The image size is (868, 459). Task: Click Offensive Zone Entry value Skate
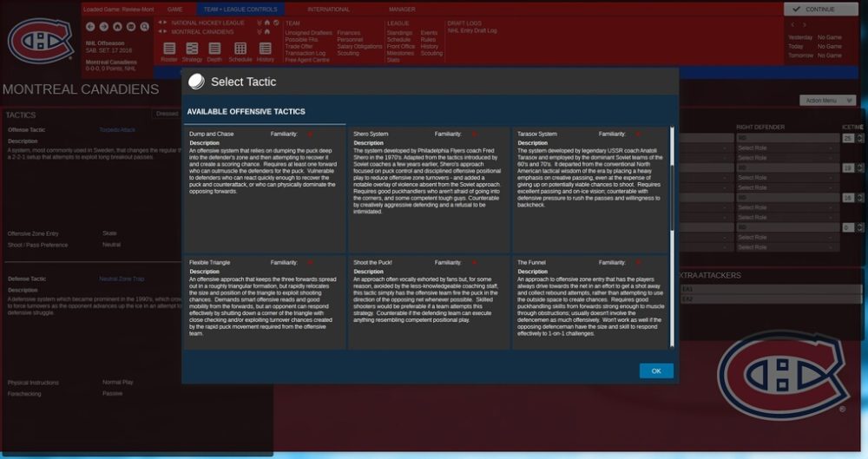(x=109, y=233)
